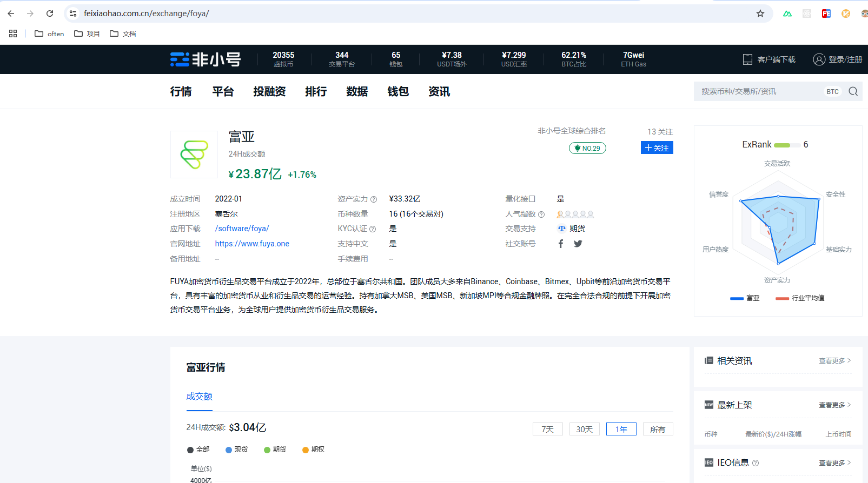Toggle the 现货 chart legend series

(236, 450)
